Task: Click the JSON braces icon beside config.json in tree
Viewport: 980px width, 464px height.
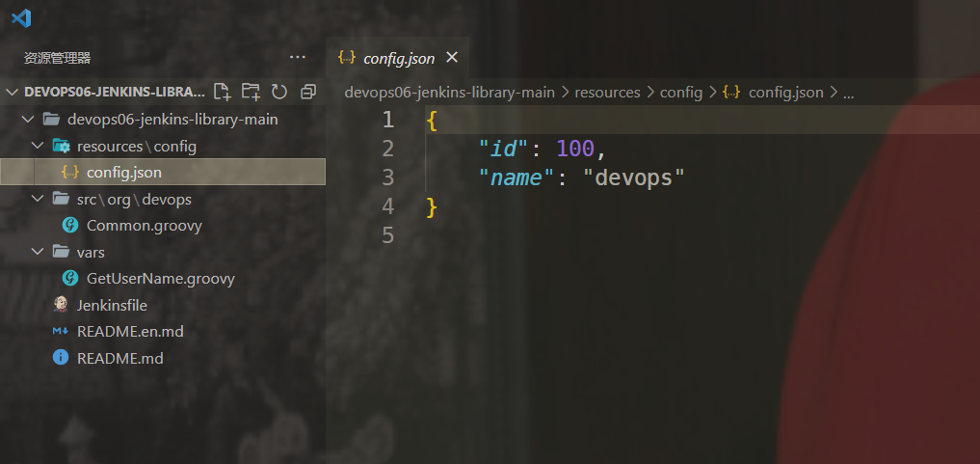Action: (x=70, y=172)
